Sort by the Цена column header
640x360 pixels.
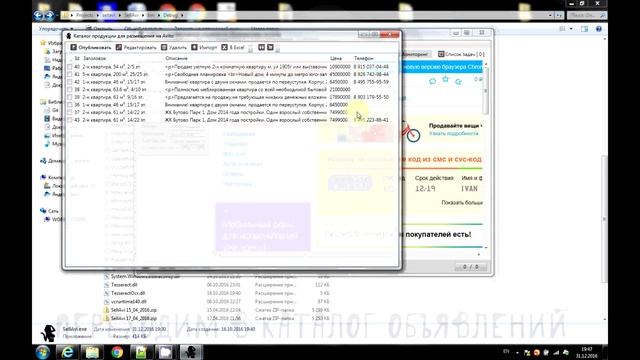(336, 58)
